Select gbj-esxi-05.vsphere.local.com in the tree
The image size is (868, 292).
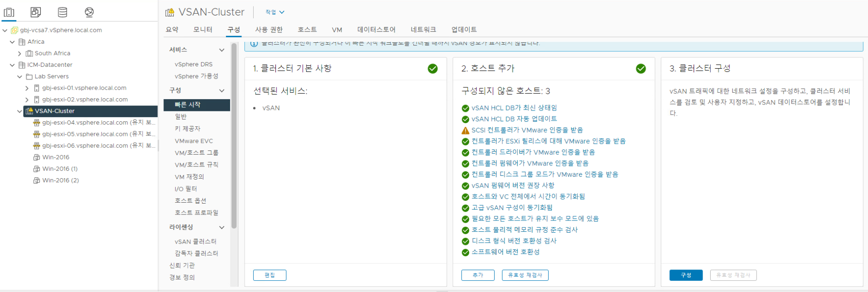click(x=98, y=134)
